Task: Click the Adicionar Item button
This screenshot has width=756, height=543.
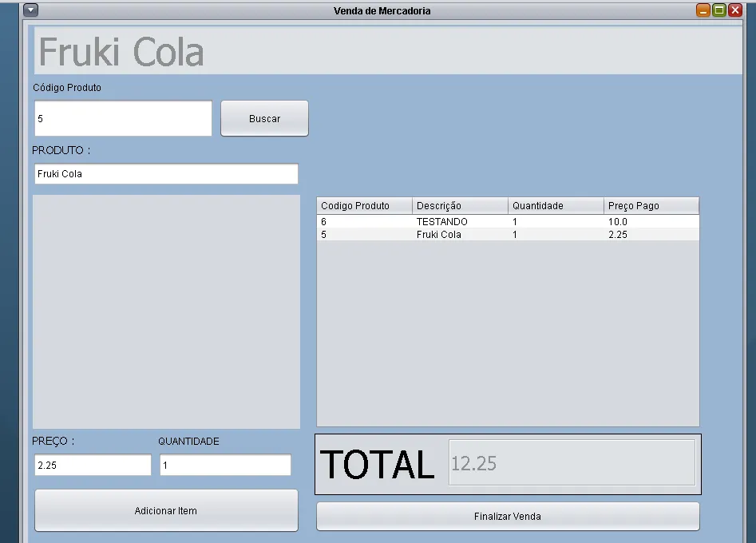Action: coord(166,511)
